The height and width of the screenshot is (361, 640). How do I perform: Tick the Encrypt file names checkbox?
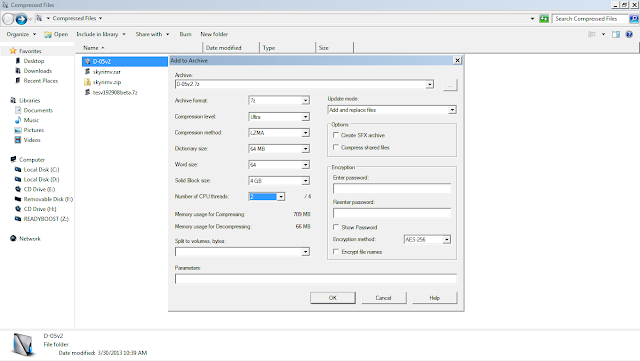tap(336, 252)
